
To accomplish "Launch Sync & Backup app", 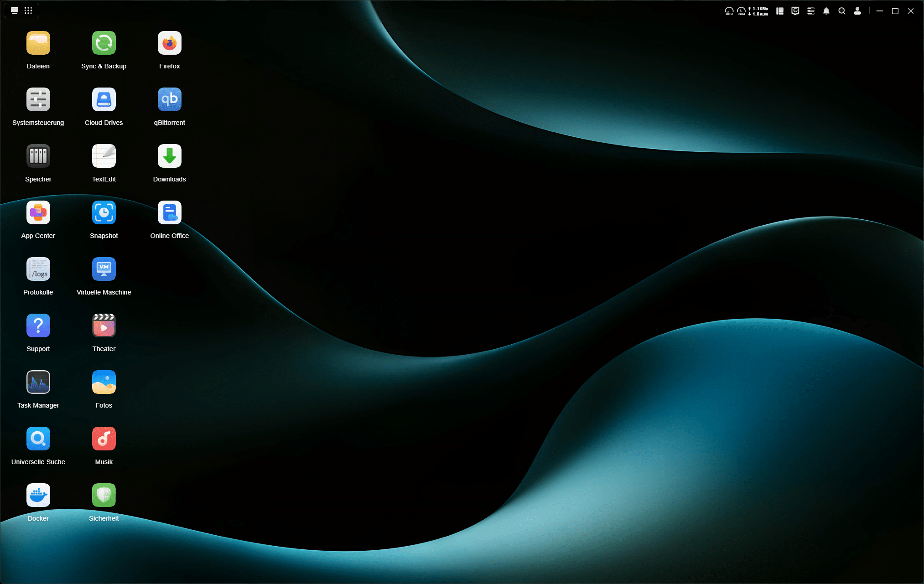I will click(x=104, y=43).
